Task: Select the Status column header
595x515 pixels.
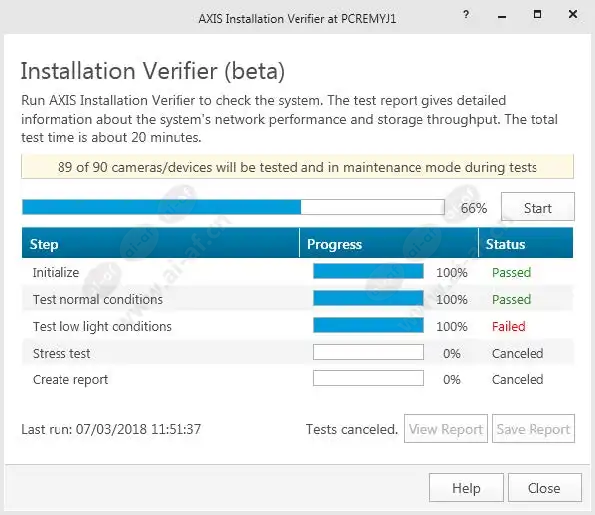Action: point(526,243)
